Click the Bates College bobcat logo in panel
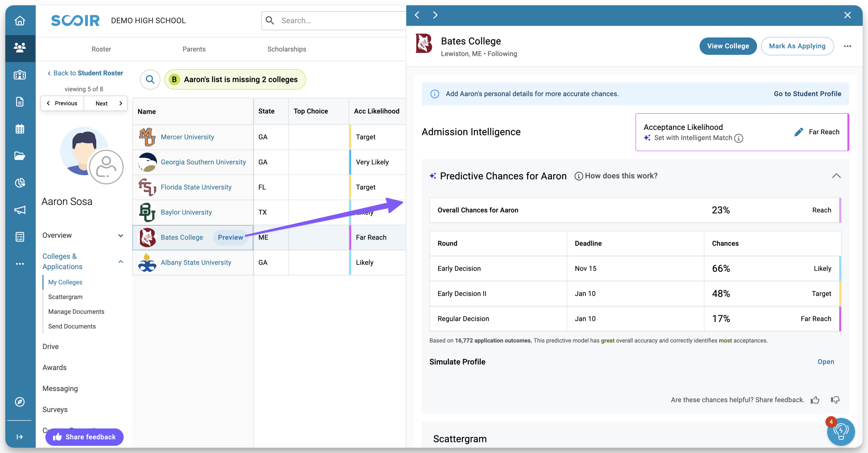 (x=424, y=43)
